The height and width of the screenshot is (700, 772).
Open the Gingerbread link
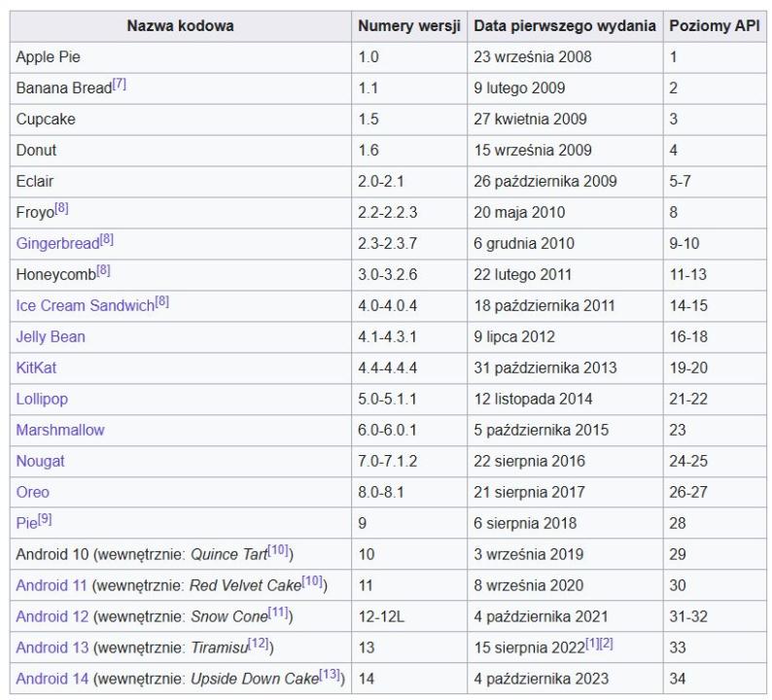[x=58, y=243]
